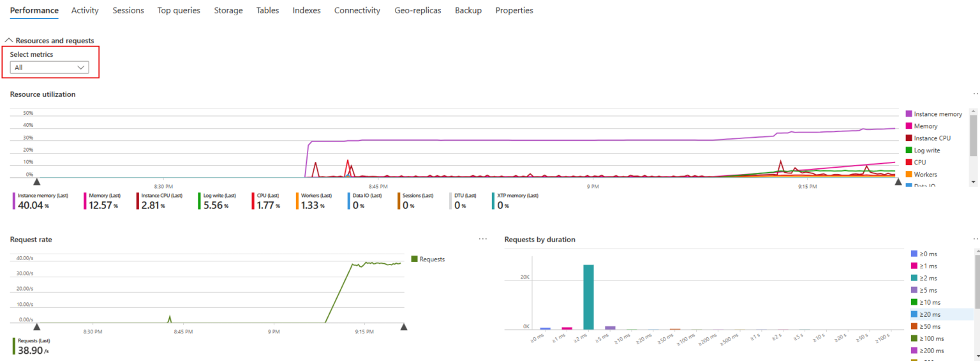Click right time range marker on Request rate
This screenshot has height=364, width=980.
[403, 327]
